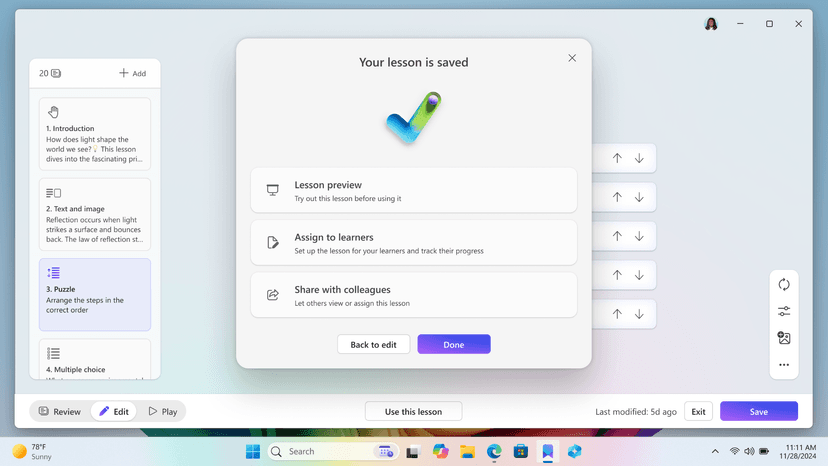This screenshot has height=466, width=828.
Task: Click the ordered list icon on Puzzle card
Action: (53, 273)
